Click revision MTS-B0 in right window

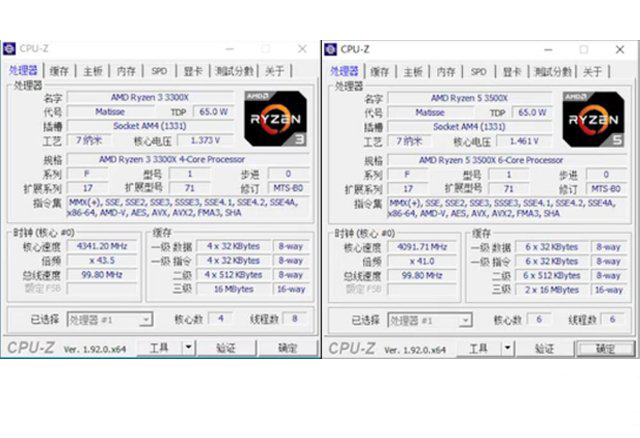point(606,189)
